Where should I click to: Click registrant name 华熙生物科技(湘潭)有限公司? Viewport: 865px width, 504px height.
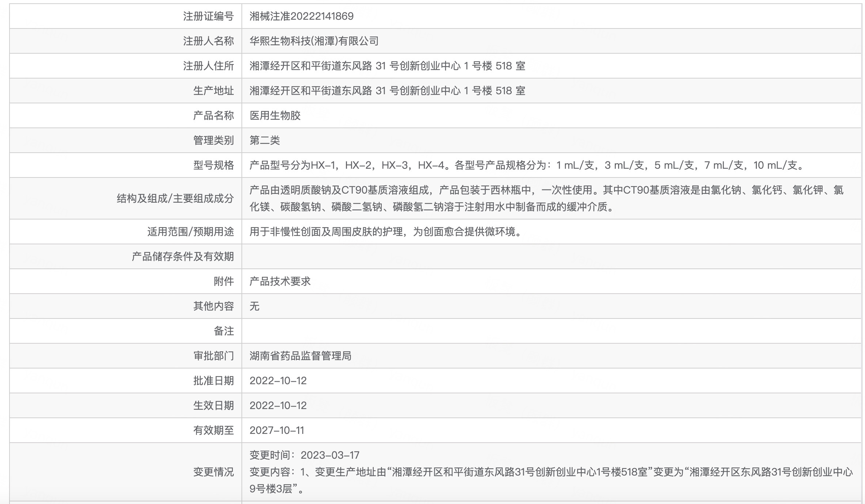pos(314,41)
